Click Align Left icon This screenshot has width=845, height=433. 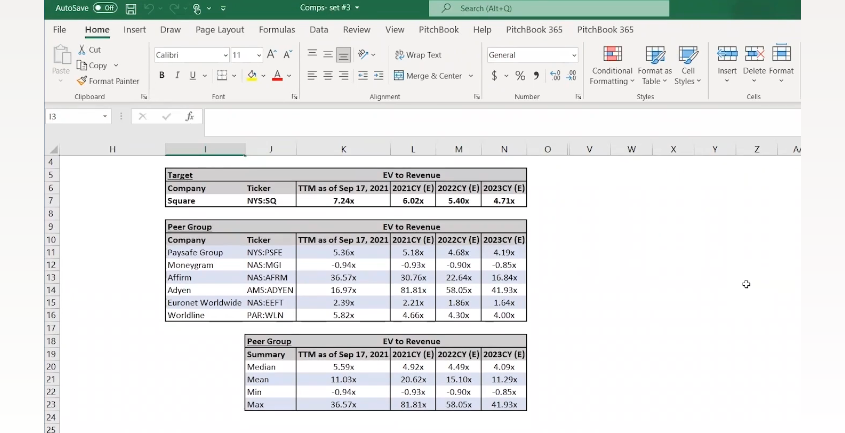[x=312, y=75]
